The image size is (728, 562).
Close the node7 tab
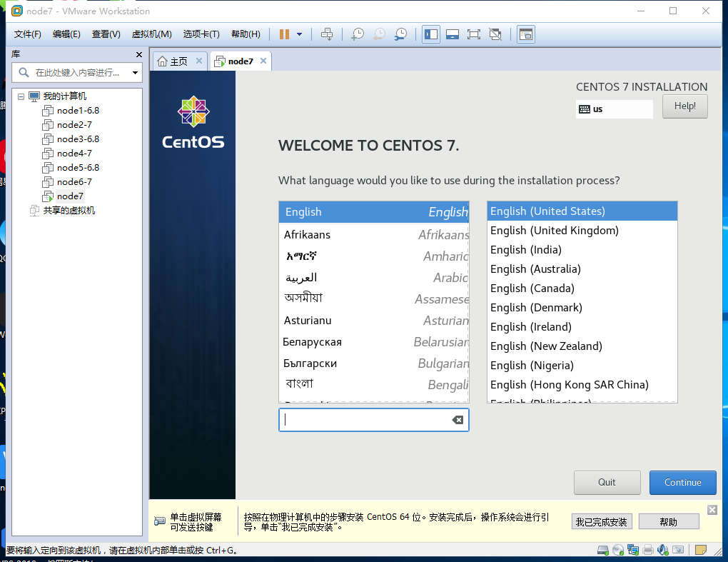coord(263,61)
